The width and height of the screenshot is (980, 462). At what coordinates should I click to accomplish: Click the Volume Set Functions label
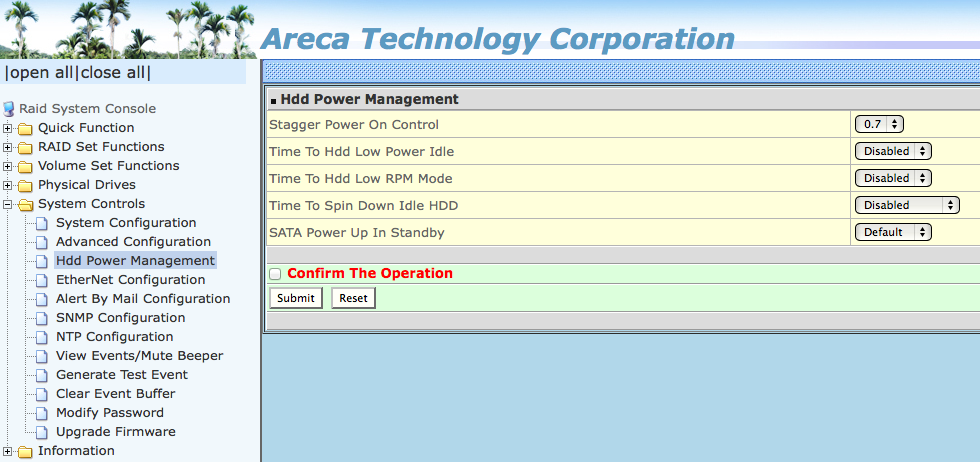pyautogui.click(x=109, y=166)
